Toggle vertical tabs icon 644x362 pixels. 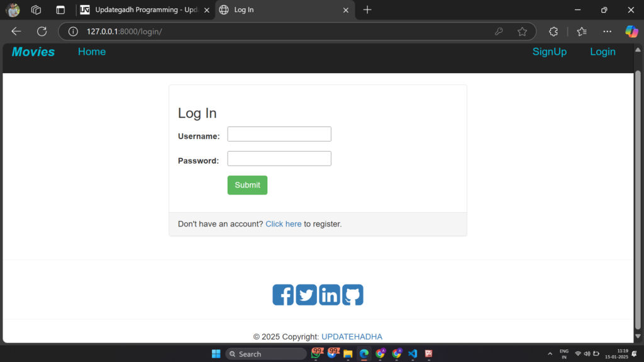[x=60, y=10]
